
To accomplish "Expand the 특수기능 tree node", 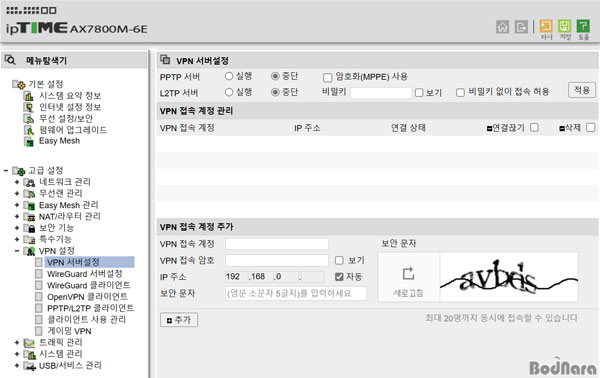I will (x=17, y=240).
